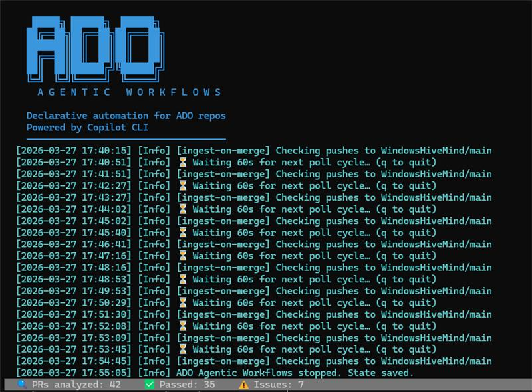Click the timestamp 2026-03-27 17:55:05

point(74,373)
